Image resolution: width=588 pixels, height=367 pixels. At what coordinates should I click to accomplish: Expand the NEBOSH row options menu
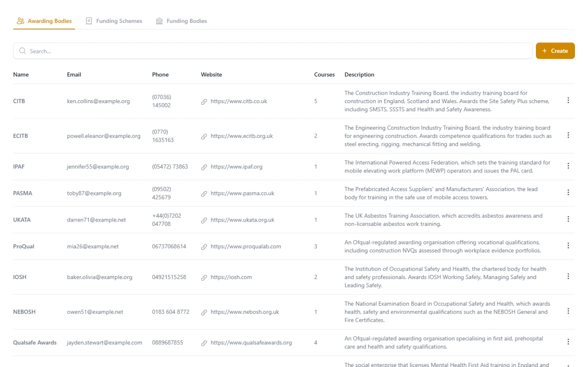[x=568, y=311]
